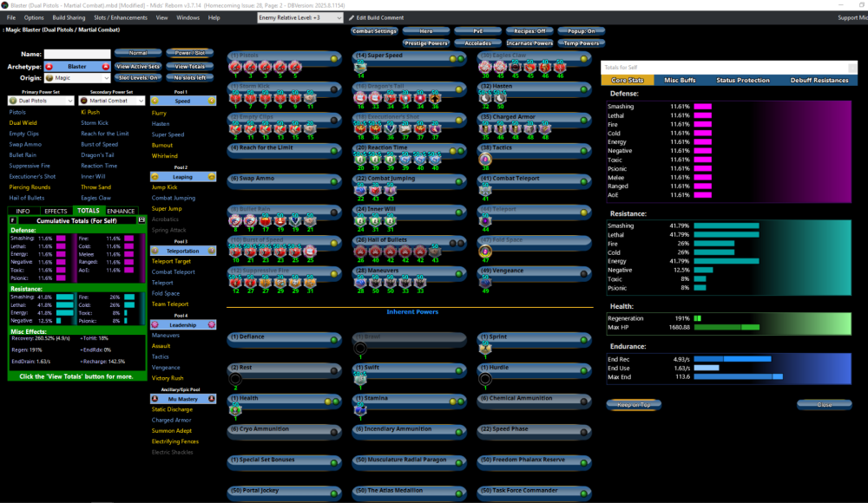Click the View Active Sets button
The width and height of the screenshot is (868, 503).
click(x=138, y=66)
